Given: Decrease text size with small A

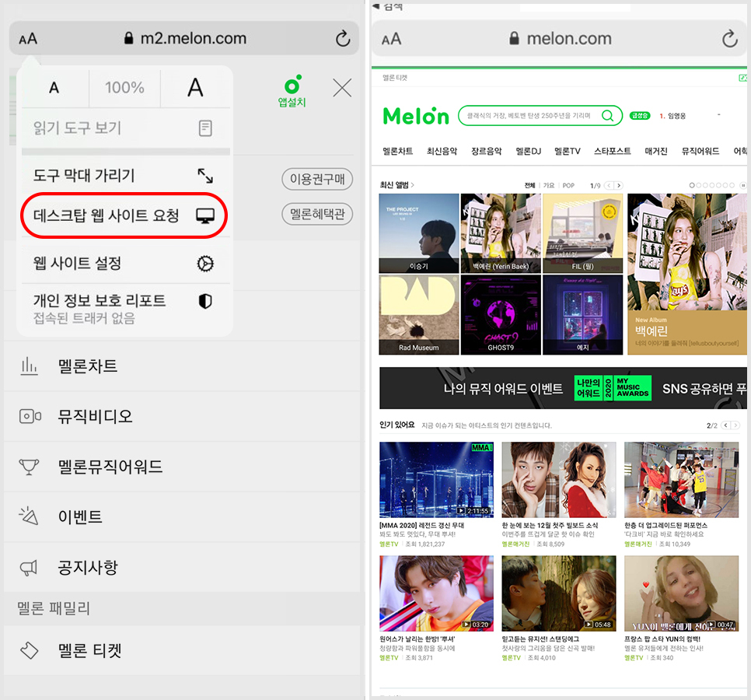Looking at the screenshot, I should tap(54, 88).
